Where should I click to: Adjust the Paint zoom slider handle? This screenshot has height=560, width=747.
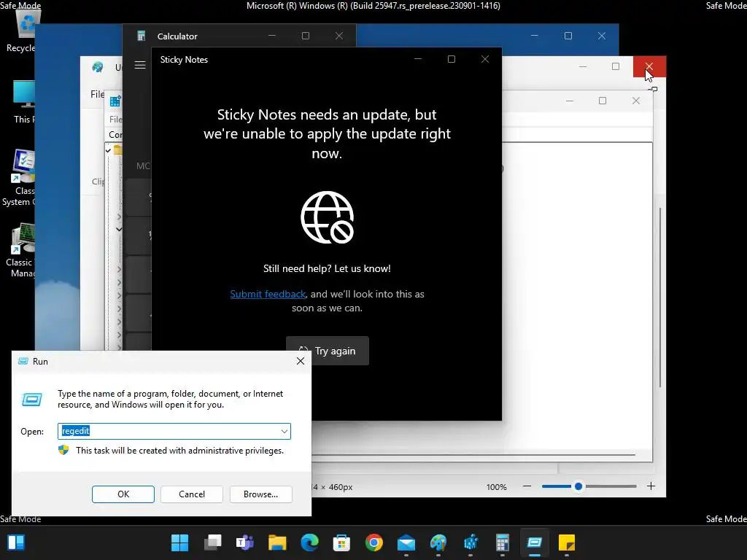pos(578,486)
